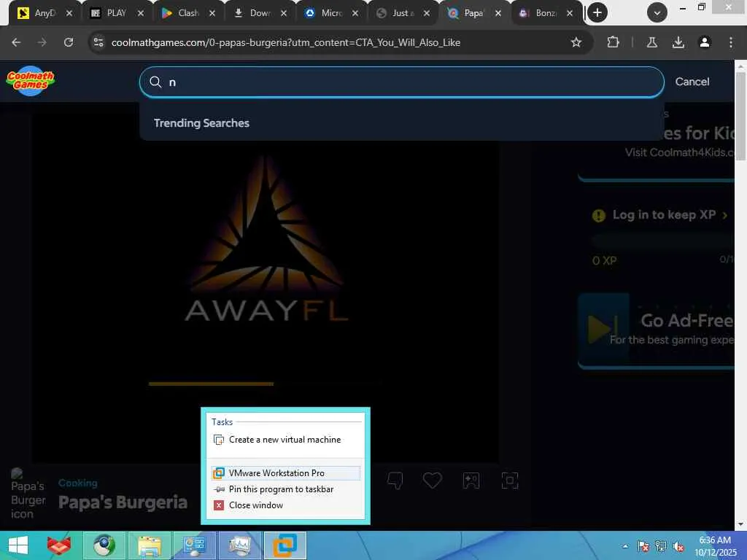Click the VMware Workstation taskbar icon

tap(285, 545)
